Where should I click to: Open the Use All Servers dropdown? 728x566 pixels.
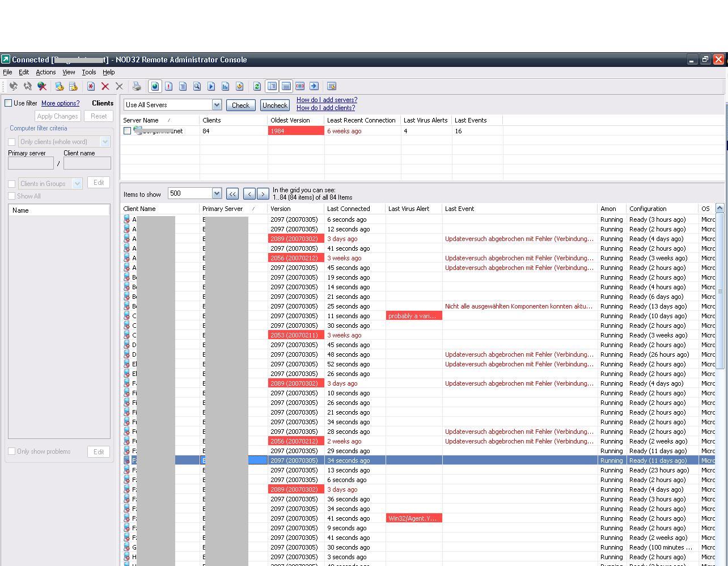(217, 105)
